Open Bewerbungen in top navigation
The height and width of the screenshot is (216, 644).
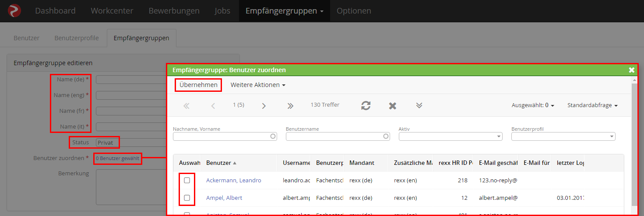(x=174, y=11)
